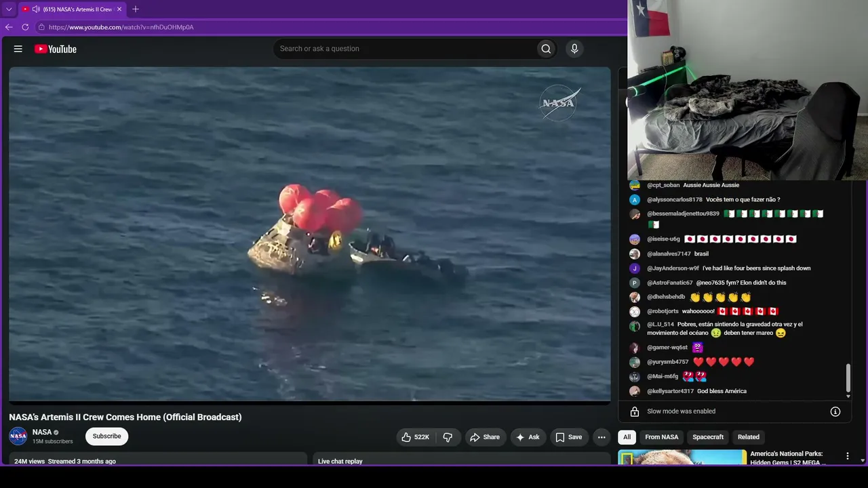Click @yurysmb4757's chat avatar
This screenshot has height=488, width=868.
coord(635,363)
